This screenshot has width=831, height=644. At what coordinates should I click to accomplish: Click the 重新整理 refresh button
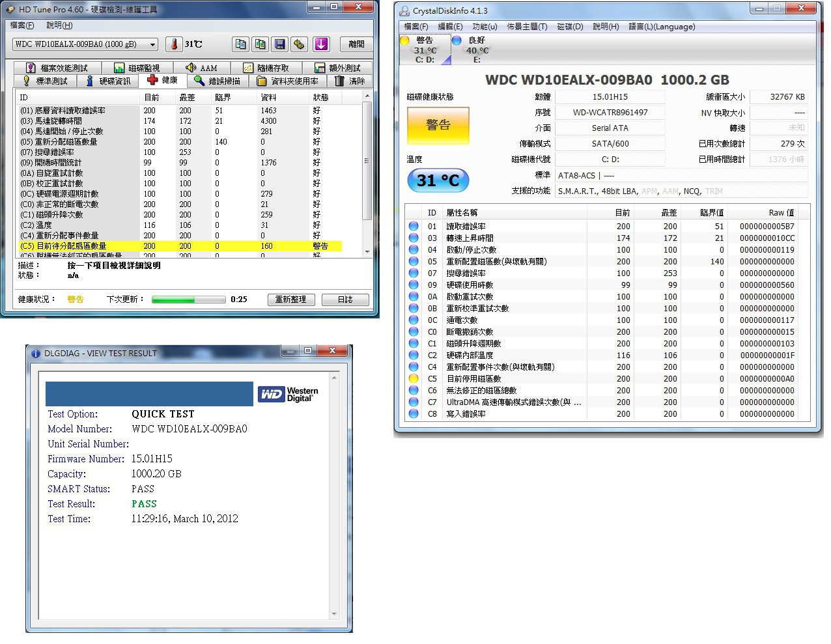coord(290,300)
